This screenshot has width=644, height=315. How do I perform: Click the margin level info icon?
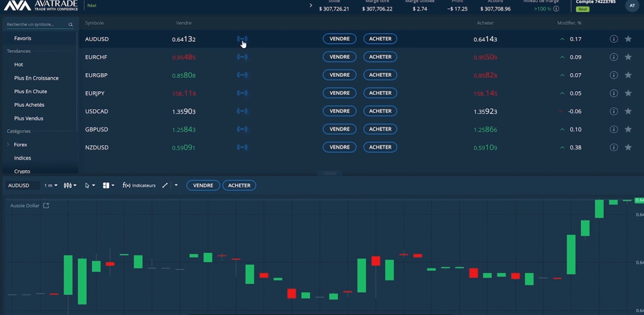pos(556,9)
